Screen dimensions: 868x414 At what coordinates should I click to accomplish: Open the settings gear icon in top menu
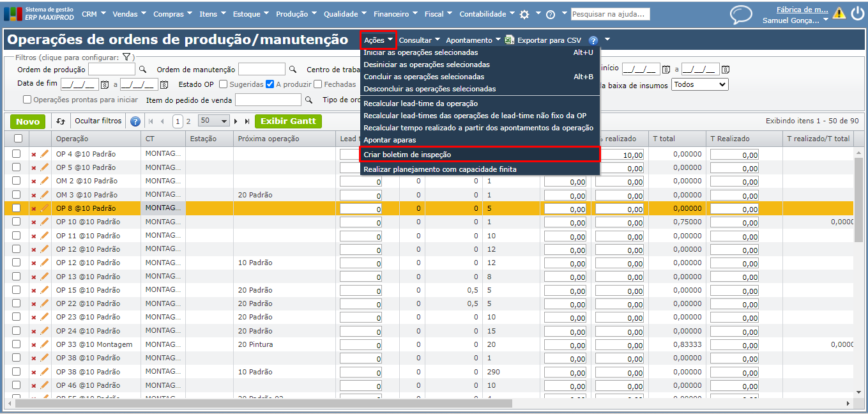(524, 14)
